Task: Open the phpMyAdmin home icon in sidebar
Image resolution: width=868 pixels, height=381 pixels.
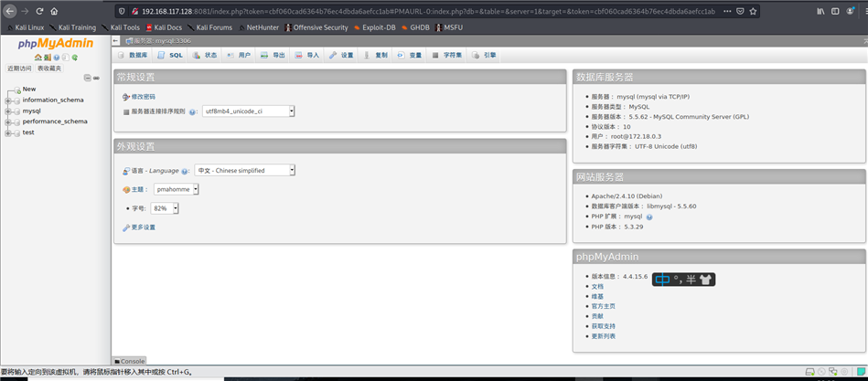Action: click(x=38, y=57)
